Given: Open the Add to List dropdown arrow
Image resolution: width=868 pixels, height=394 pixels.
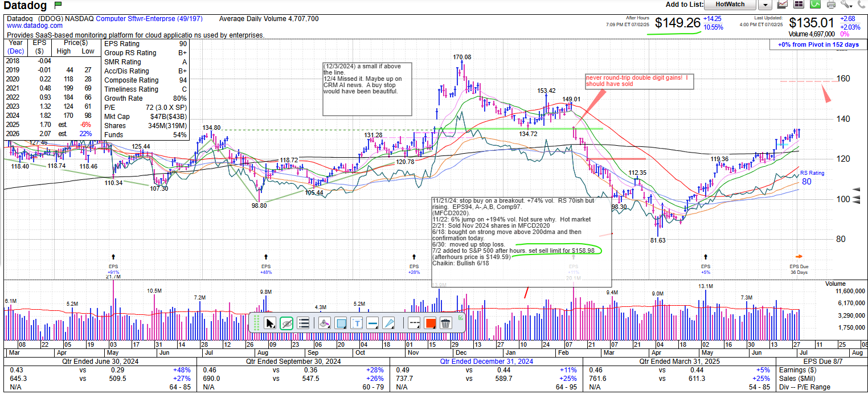Looking at the screenshot, I should (x=764, y=5).
